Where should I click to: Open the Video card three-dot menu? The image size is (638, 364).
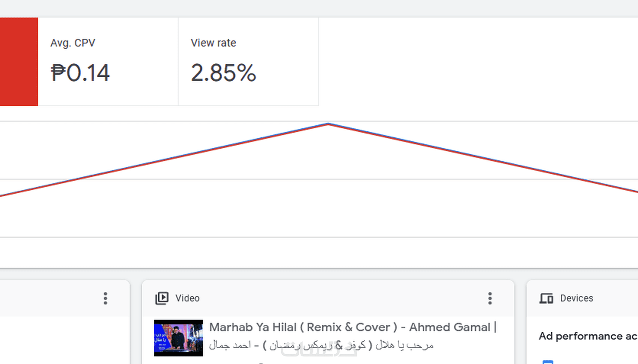pos(490,298)
